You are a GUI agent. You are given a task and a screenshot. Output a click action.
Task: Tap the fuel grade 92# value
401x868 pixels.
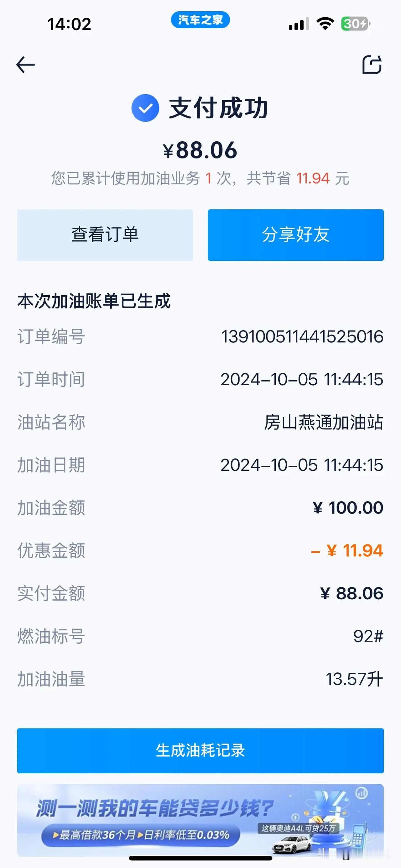(x=368, y=636)
